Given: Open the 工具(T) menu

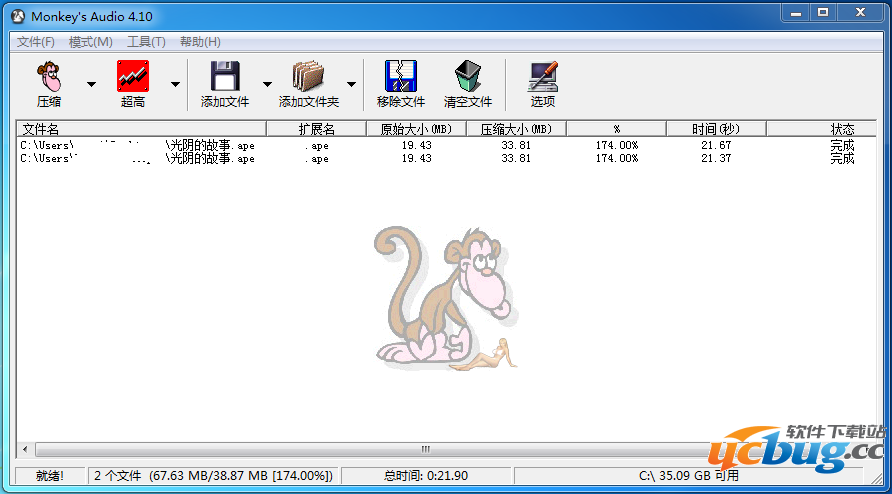Looking at the screenshot, I should 146,42.
